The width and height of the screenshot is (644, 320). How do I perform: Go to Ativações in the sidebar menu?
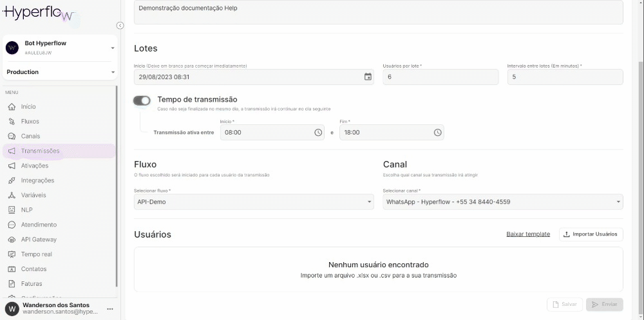point(34,165)
